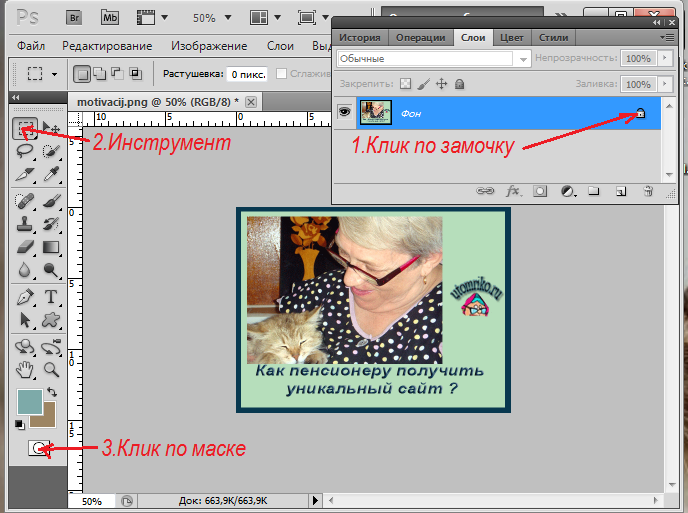The height and width of the screenshot is (513, 688).
Task: Swap foreground and background colors
Action: (52, 392)
